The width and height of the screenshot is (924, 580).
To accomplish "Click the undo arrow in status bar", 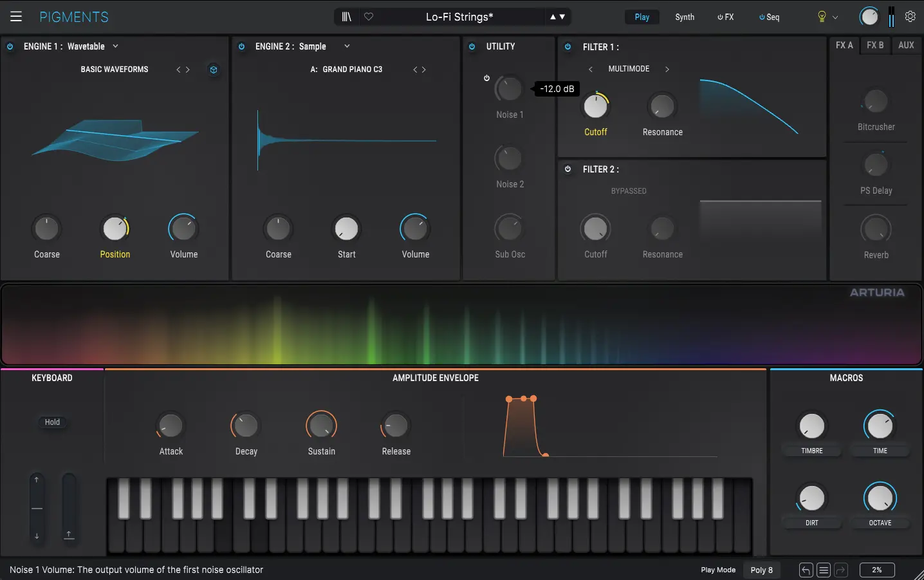I will click(806, 570).
